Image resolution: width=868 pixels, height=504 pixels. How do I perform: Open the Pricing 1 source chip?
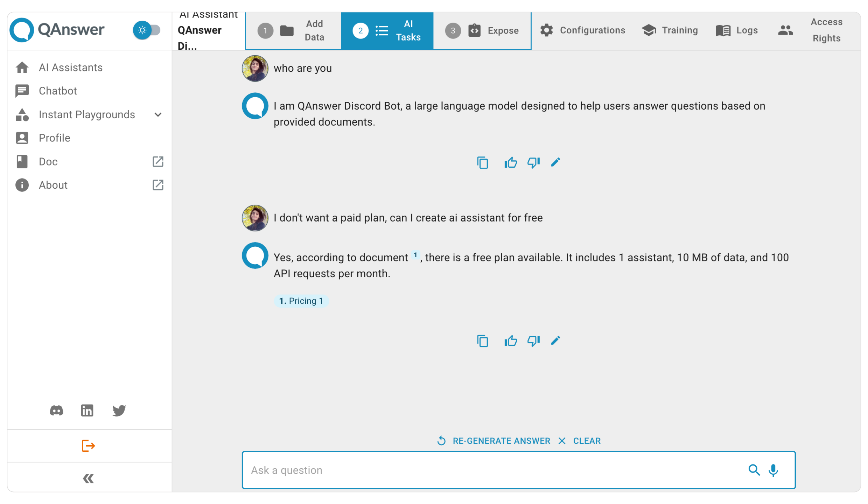(301, 301)
